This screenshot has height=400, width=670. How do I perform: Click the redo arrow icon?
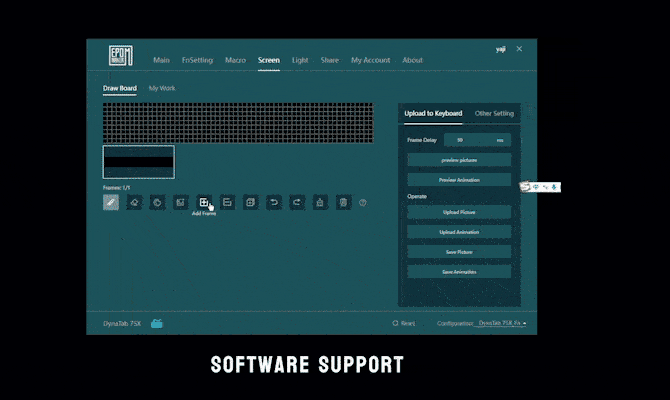click(x=296, y=202)
